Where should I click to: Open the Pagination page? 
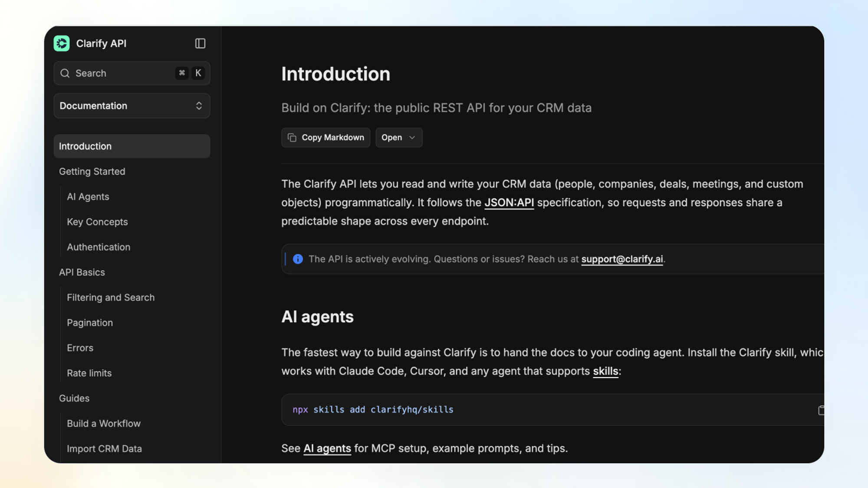tap(90, 323)
